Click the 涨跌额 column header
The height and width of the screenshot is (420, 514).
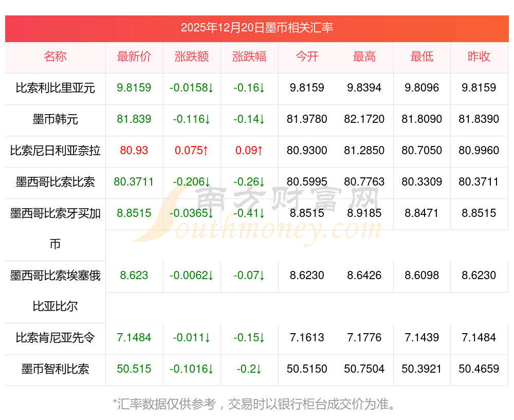coord(191,57)
